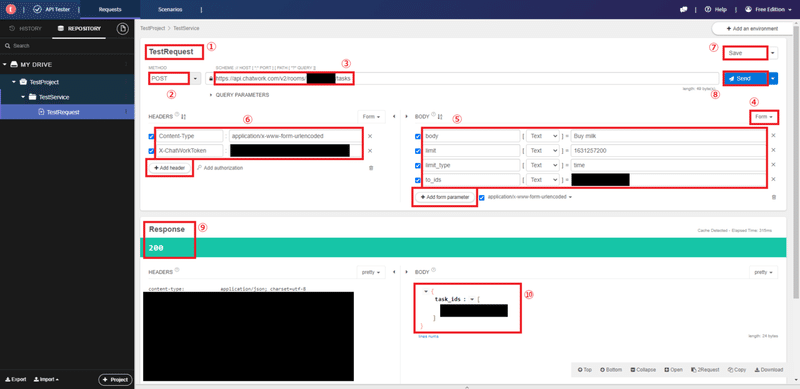Open the chat feedback icon
Screen dimensions: 800x389
click(x=684, y=9)
